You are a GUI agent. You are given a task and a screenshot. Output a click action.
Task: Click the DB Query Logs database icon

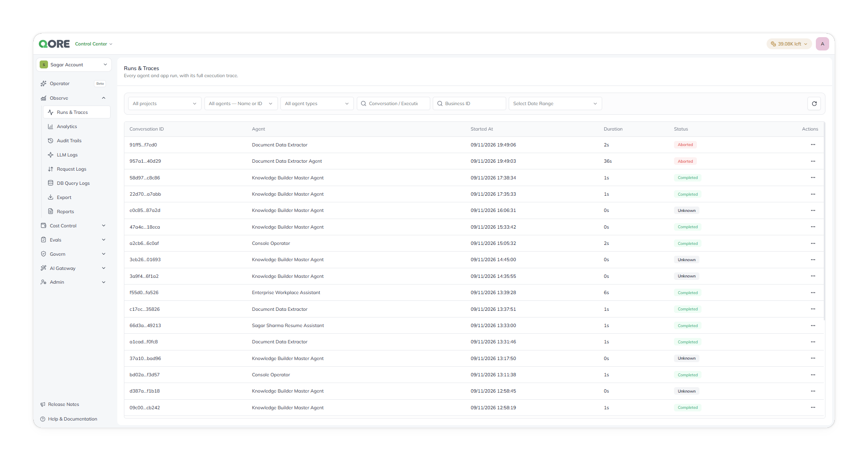[x=50, y=183]
